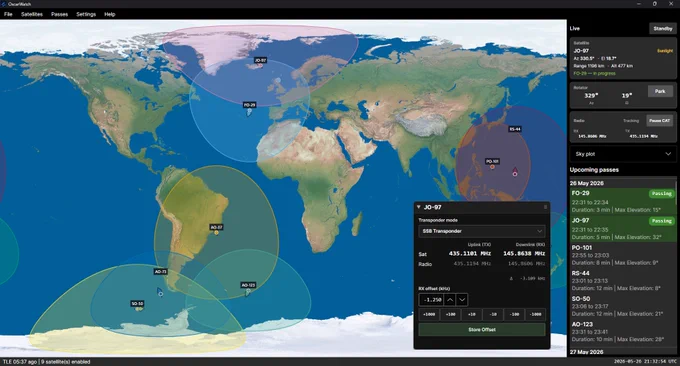Screen dimensions: 680x366
Task: Open the File menu
Action: tap(8, 14)
